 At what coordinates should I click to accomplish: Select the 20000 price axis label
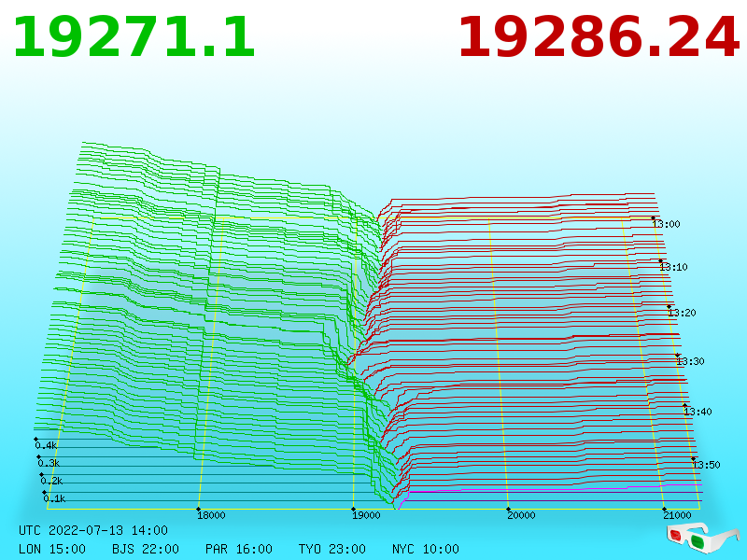[x=521, y=515]
